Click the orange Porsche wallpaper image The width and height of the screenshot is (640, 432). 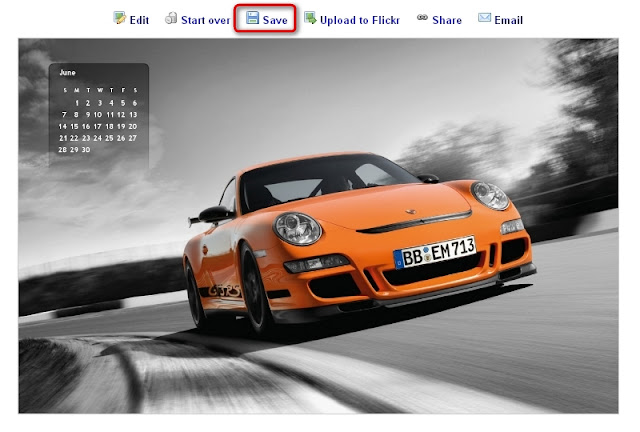(318, 226)
